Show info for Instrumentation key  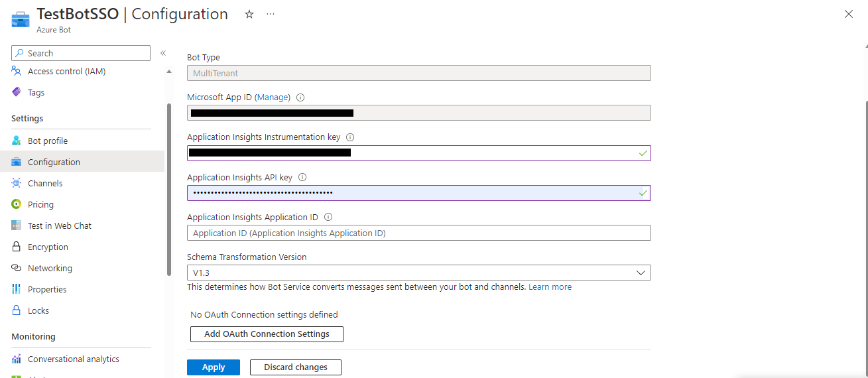pyautogui.click(x=350, y=137)
